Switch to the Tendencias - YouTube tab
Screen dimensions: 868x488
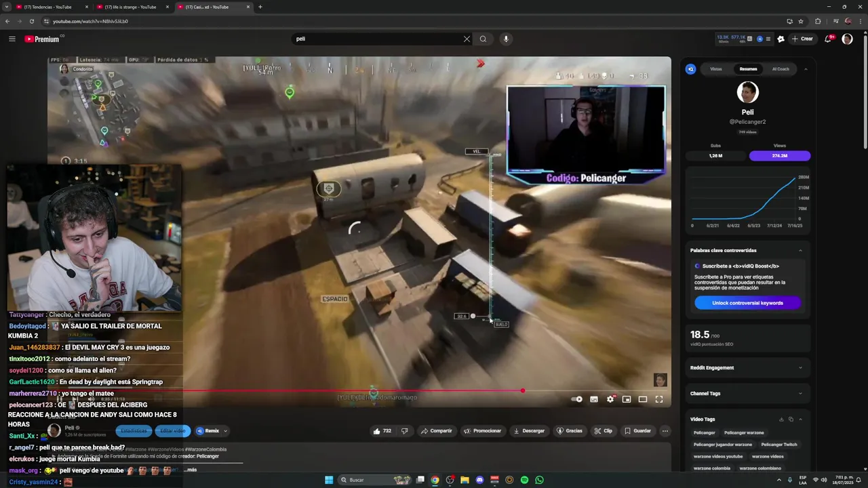(52, 7)
